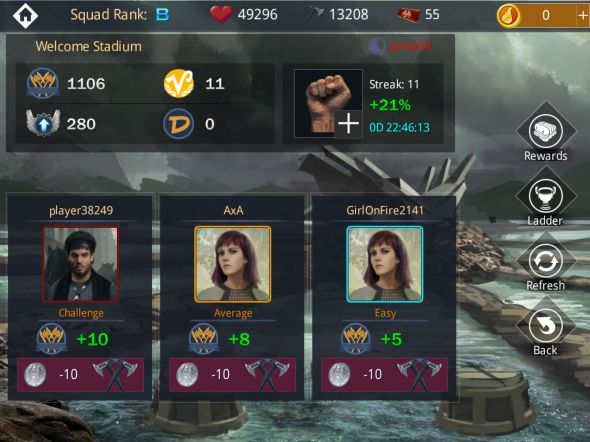This screenshot has height=442, width=590.
Task: View GirlOnFire2141's portrait
Action: point(385,264)
